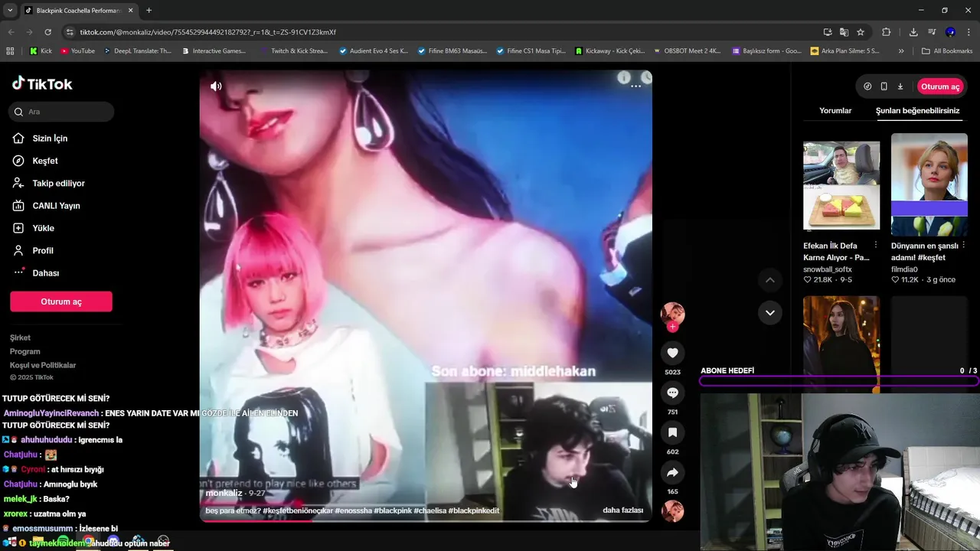Go to 'Sizin İçin' in sidebar
Viewport: 980px width, 551px height.
tap(51, 139)
